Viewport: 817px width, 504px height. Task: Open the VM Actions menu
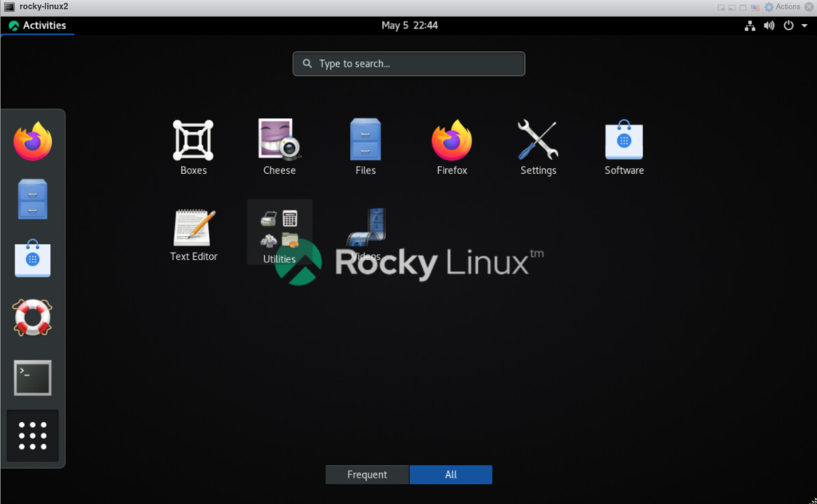(782, 6)
